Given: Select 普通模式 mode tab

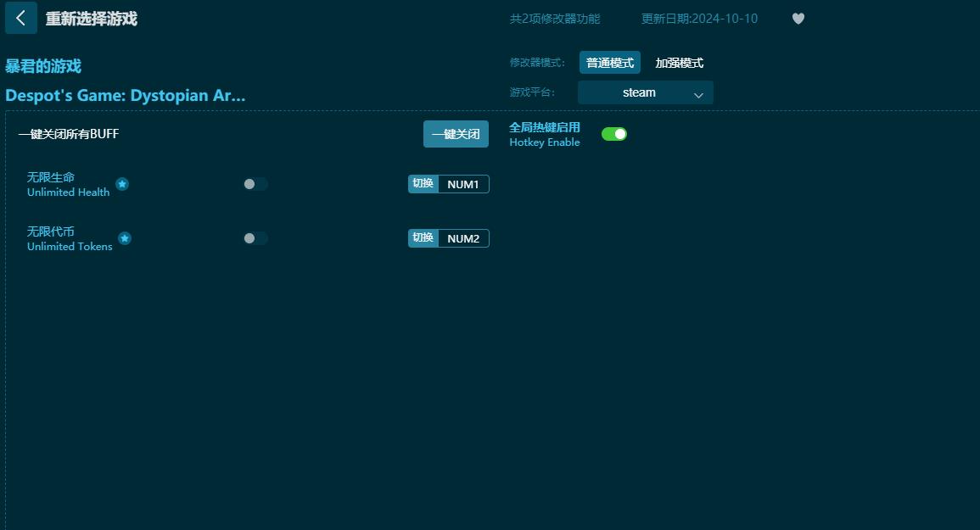Looking at the screenshot, I should [609, 63].
